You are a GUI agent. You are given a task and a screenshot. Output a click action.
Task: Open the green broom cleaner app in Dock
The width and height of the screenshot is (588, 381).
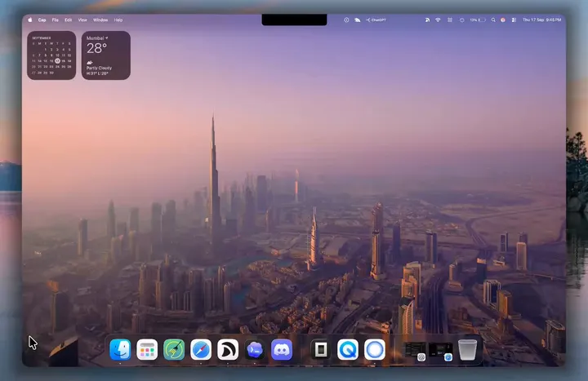click(174, 349)
